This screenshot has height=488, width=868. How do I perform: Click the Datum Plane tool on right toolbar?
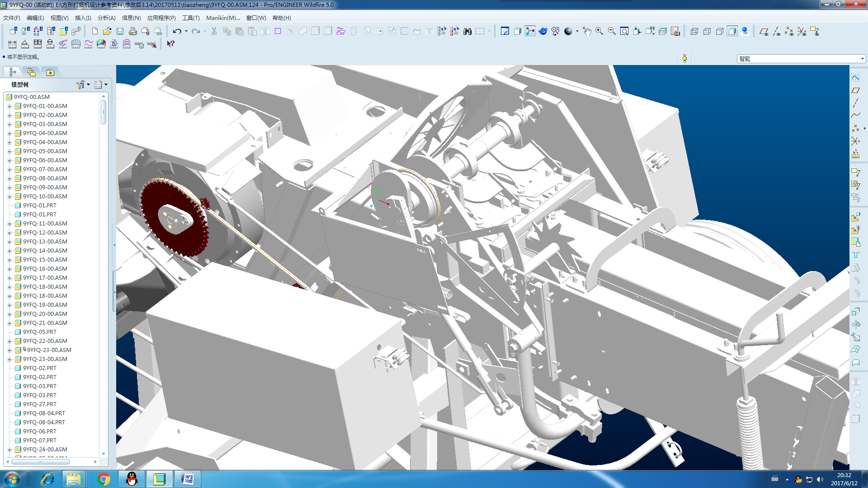pos(855,90)
